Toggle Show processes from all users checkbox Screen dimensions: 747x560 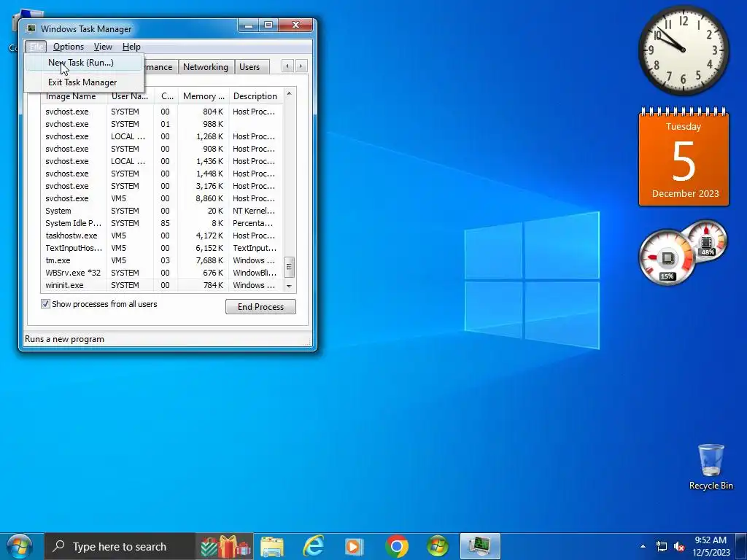[45, 304]
